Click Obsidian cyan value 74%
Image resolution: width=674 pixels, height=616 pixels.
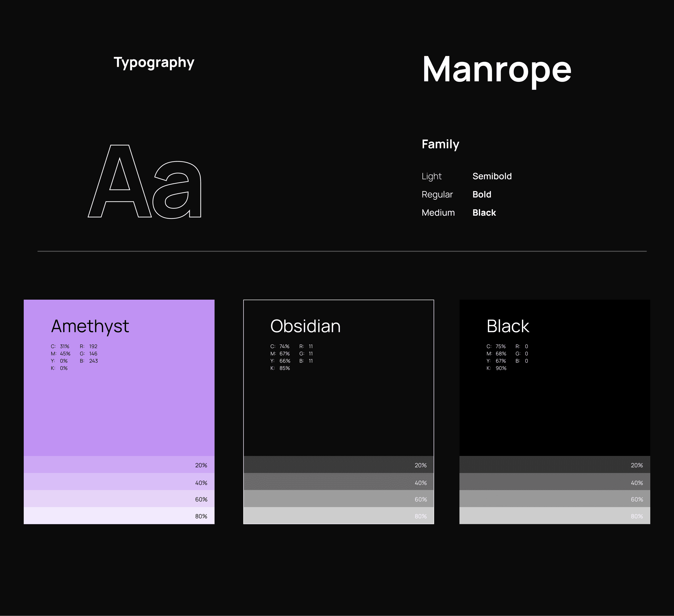pyautogui.click(x=284, y=347)
